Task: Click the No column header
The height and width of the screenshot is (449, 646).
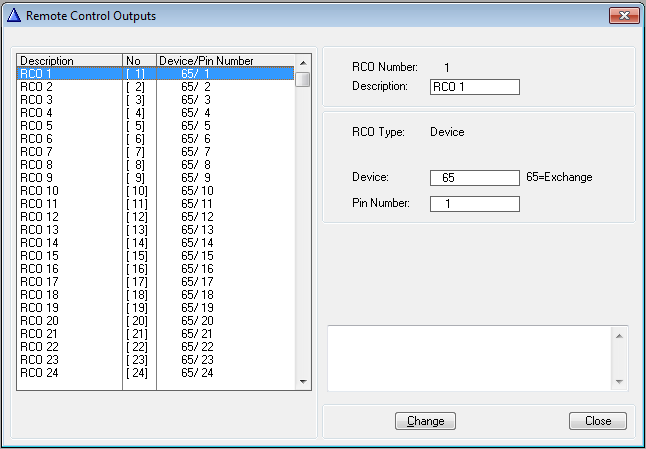Action: [x=139, y=61]
